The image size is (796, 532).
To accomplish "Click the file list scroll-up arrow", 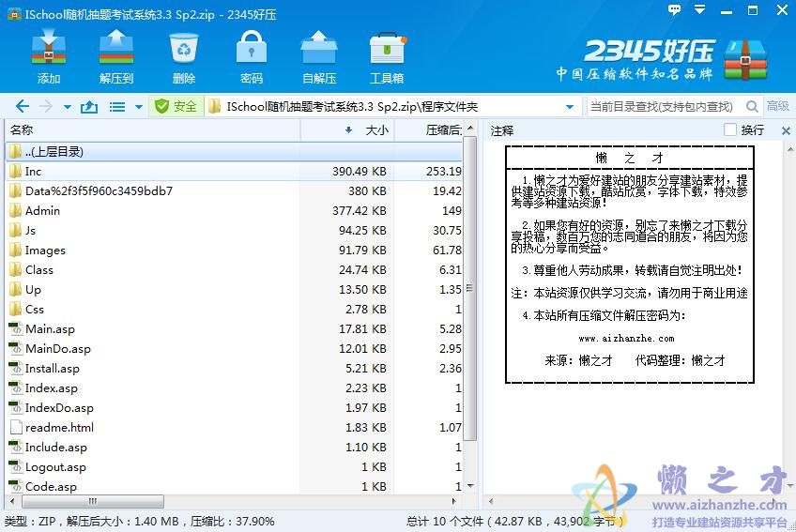I will click(x=470, y=128).
